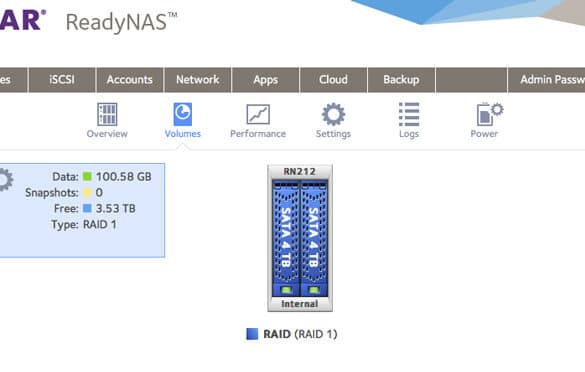Switch to the iSCSI tab
The image size is (585, 372).
62,79
